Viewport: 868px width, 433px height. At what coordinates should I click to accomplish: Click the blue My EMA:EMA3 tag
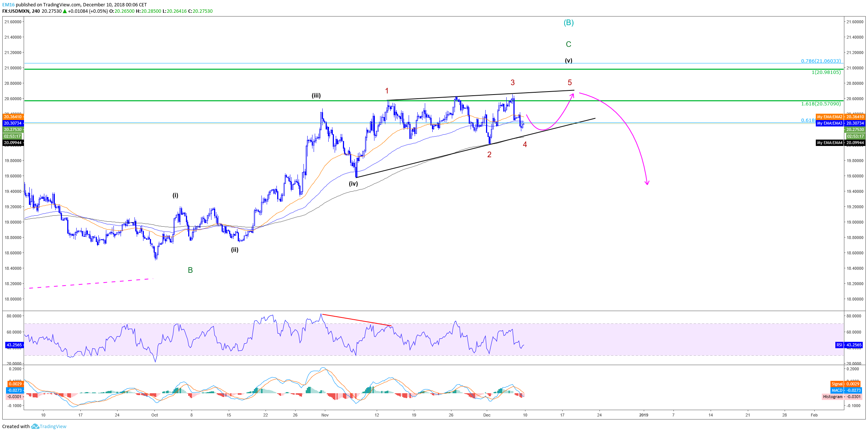click(830, 123)
